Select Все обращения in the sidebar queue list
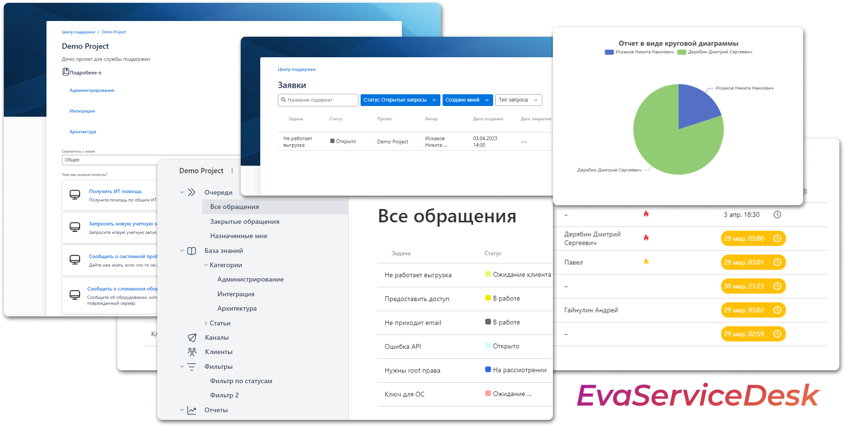This screenshot has width=868, height=428. [x=275, y=207]
